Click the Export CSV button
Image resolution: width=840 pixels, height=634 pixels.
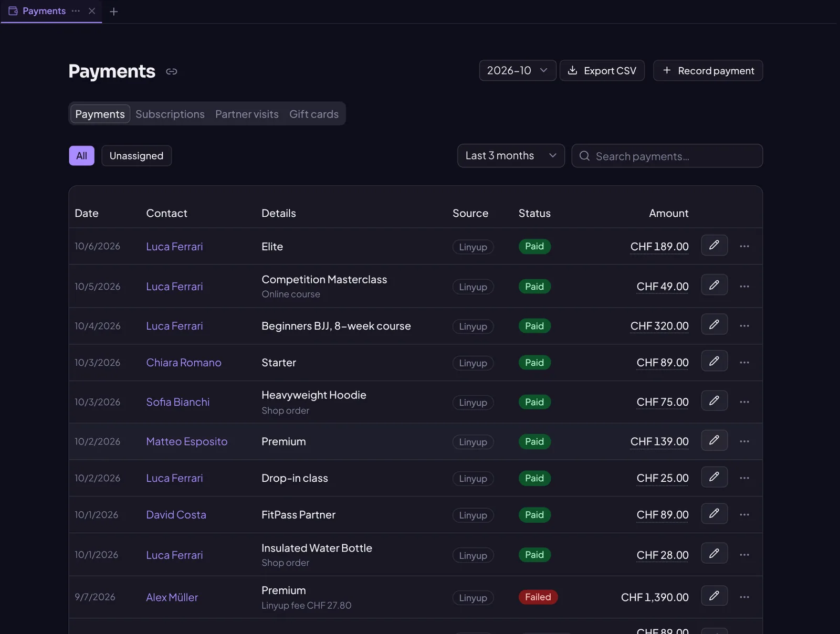pyautogui.click(x=602, y=70)
